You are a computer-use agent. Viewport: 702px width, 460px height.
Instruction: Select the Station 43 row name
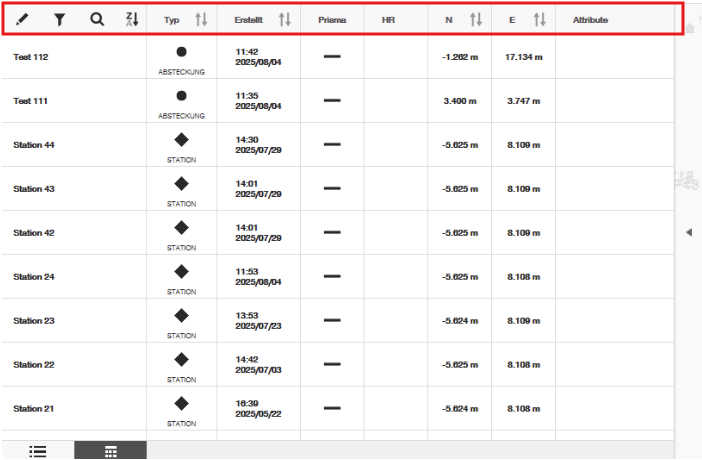34,189
